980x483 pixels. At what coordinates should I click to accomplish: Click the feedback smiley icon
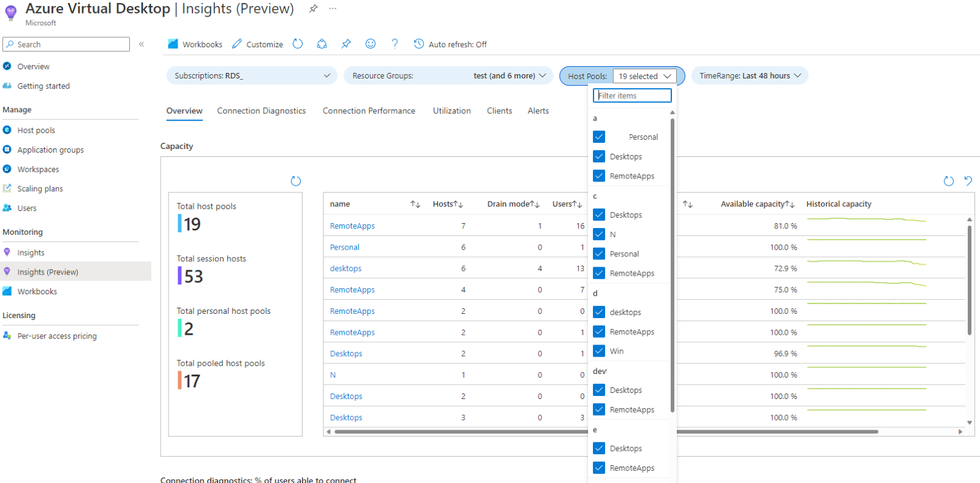click(371, 44)
